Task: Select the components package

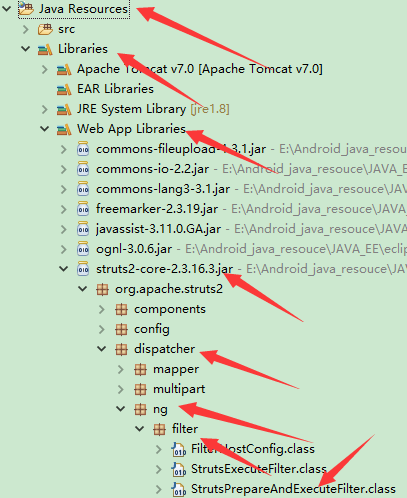Action: [170, 309]
